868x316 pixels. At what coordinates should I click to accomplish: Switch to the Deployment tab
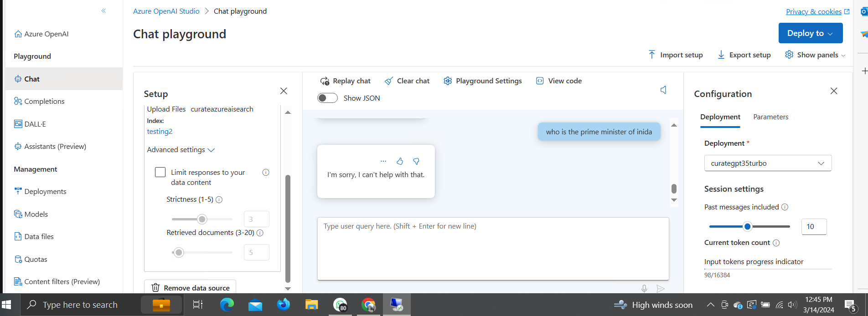[720, 117]
